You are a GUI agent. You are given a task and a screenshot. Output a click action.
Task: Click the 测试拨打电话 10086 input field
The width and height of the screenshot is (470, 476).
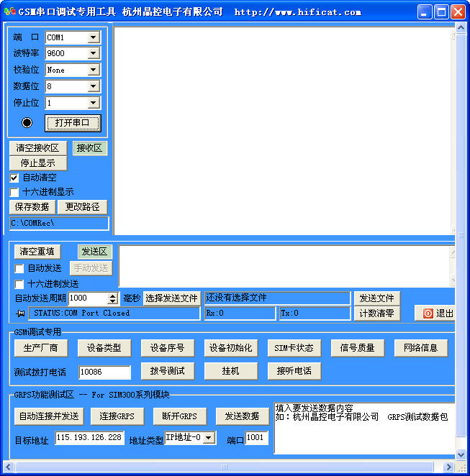pyautogui.click(x=105, y=372)
